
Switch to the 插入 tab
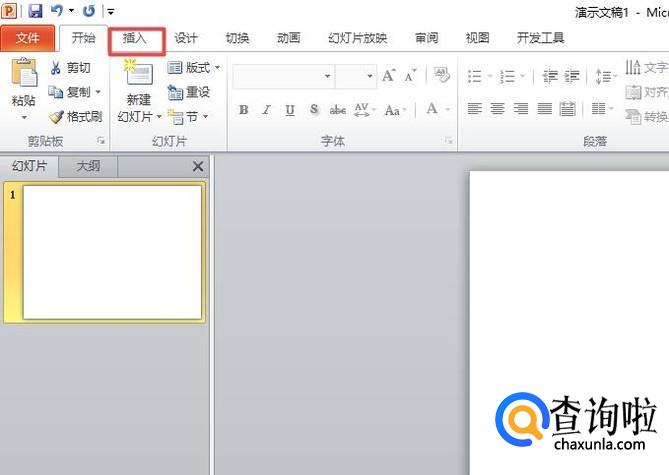point(135,38)
